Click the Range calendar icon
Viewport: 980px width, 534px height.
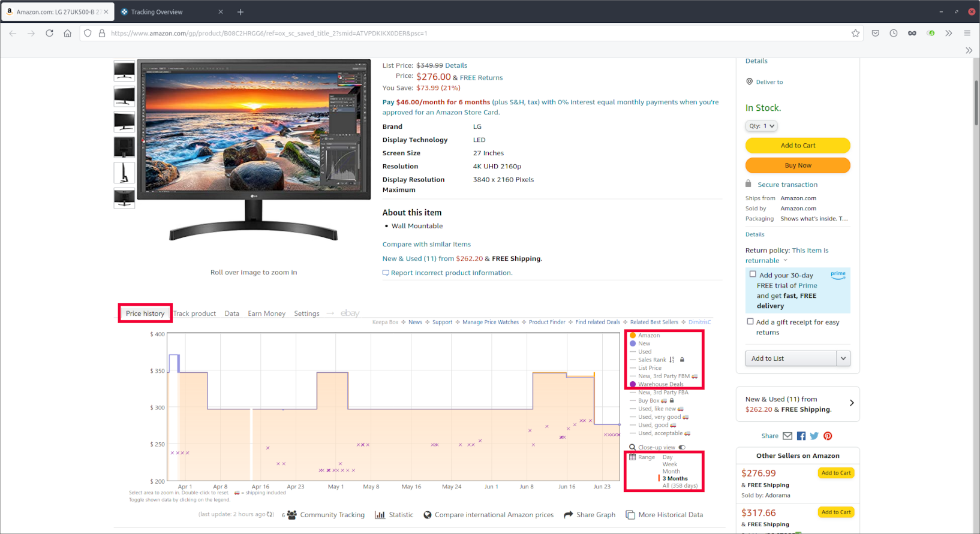click(632, 457)
